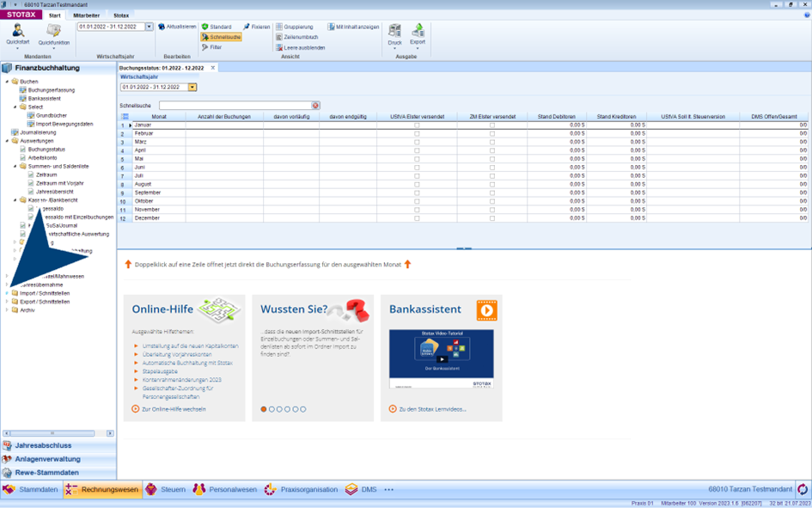This screenshot has height=508, width=812.
Task: Click the Export icon in Ausgabe
Action: click(418, 33)
